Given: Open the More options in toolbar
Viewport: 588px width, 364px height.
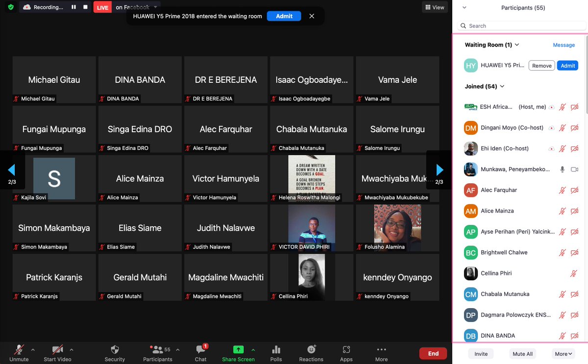Looking at the screenshot, I should click(x=381, y=353).
